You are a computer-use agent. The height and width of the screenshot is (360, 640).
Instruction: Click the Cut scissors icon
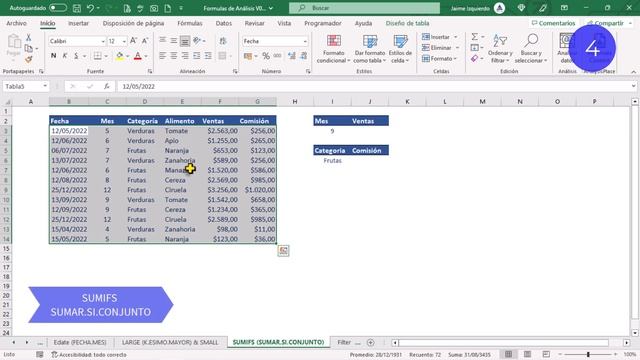(29, 38)
